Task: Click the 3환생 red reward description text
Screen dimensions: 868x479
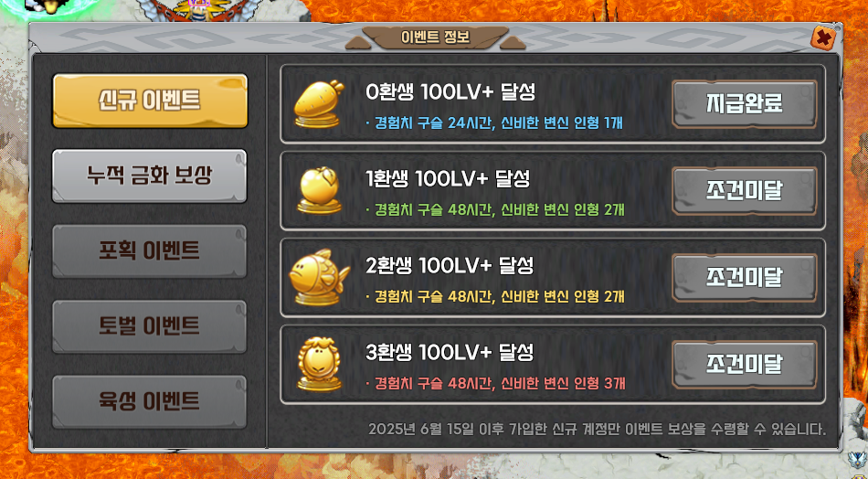Action: (x=495, y=383)
